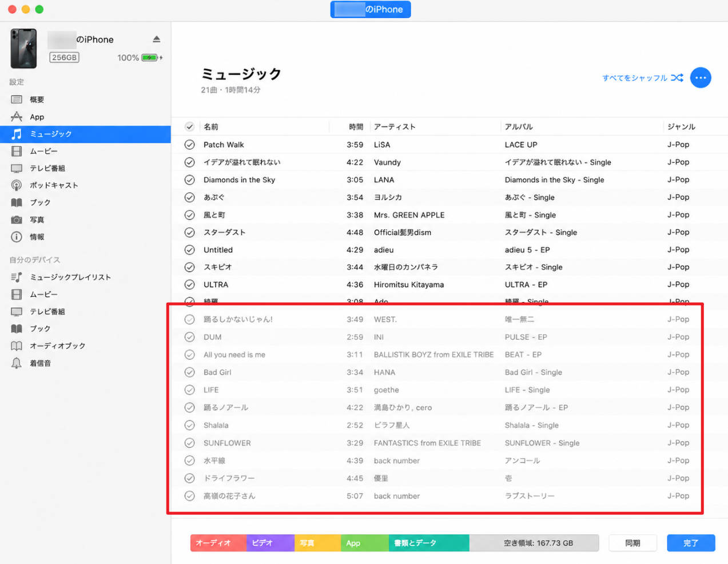Click the iPhone device thumbnail

[x=23, y=49]
